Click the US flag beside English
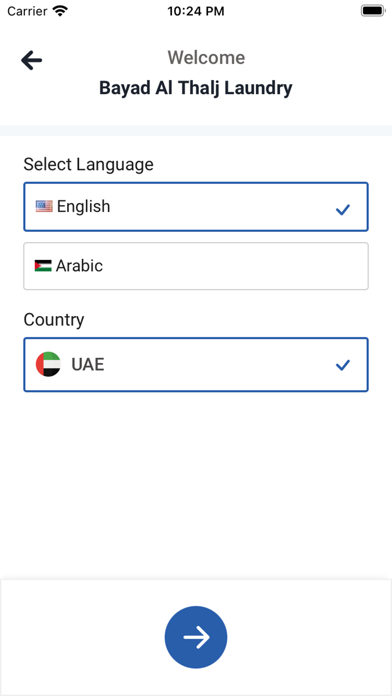The height and width of the screenshot is (696, 392). coord(44,206)
